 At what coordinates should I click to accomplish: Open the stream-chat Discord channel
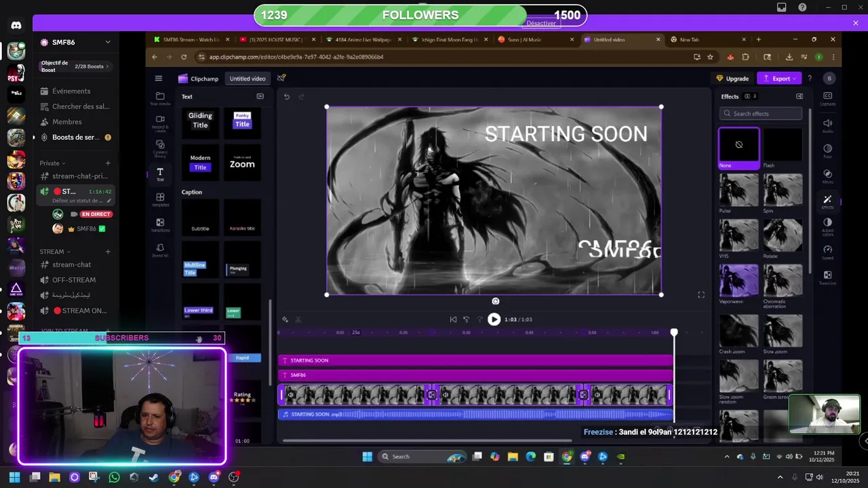pos(71,265)
